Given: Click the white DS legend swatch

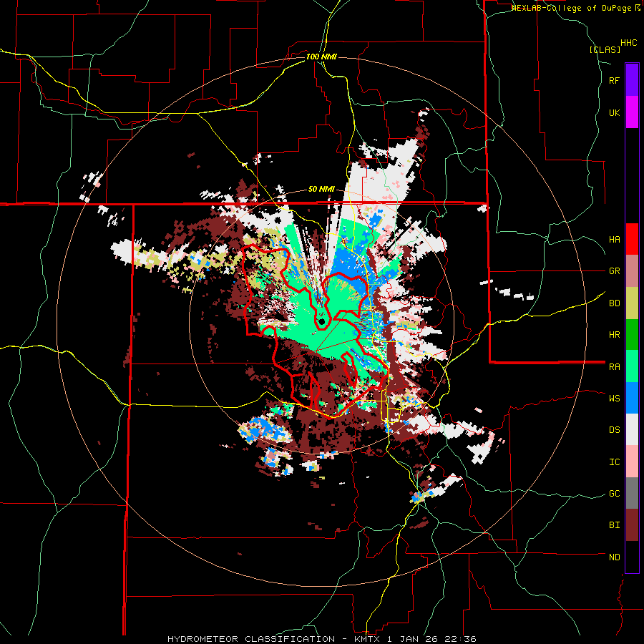Looking at the screenshot, I should pos(632,429).
